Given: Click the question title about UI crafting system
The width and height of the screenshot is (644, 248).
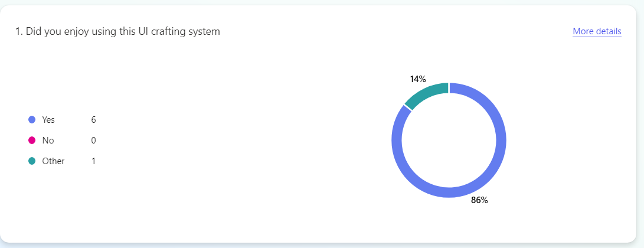Looking at the screenshot, I should 117,31.
